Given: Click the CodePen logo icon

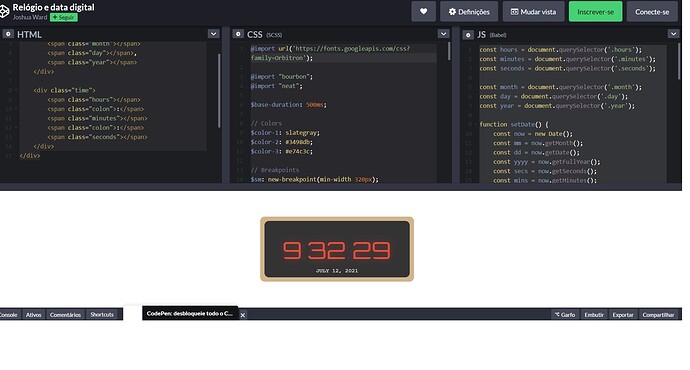Looking at the screenshot, I should [x=4, y=11].
